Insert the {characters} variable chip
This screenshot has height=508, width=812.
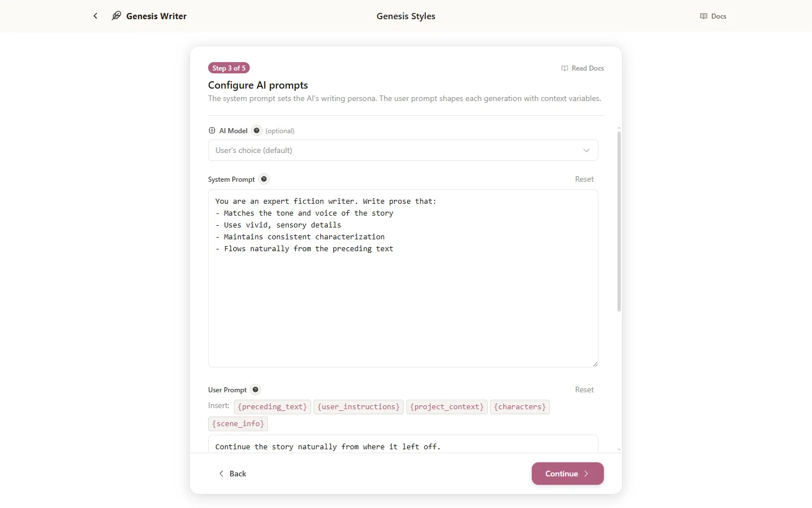[x=519, y=407]
